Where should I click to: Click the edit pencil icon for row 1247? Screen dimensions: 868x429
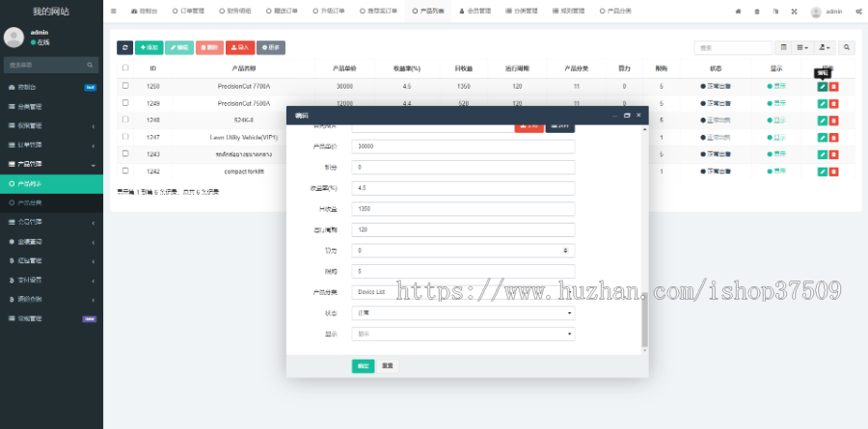[x=823, y=137]
